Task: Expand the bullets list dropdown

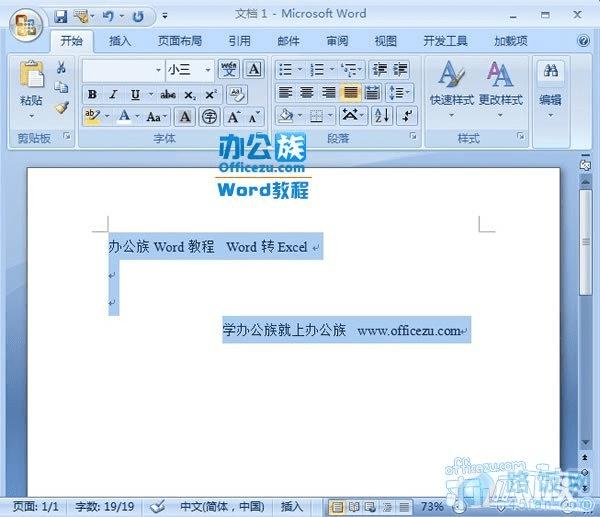Action: click(300, 70)
